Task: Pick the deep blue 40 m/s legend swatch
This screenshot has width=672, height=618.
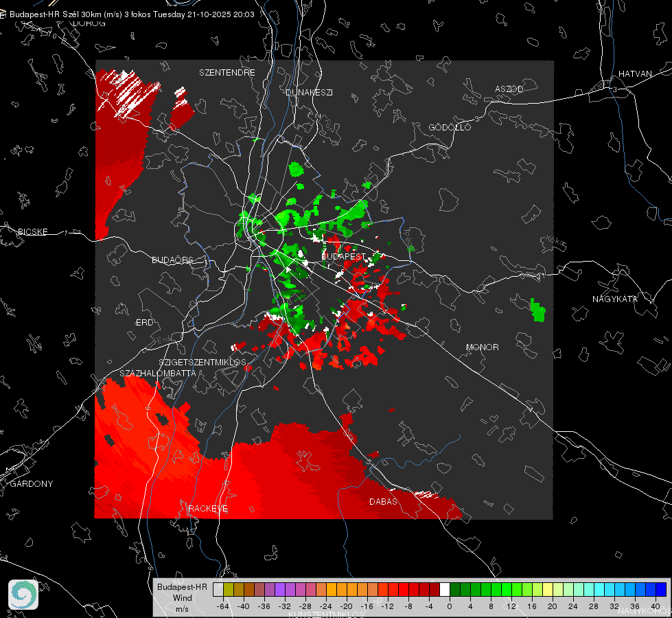Action: [661, 589]
